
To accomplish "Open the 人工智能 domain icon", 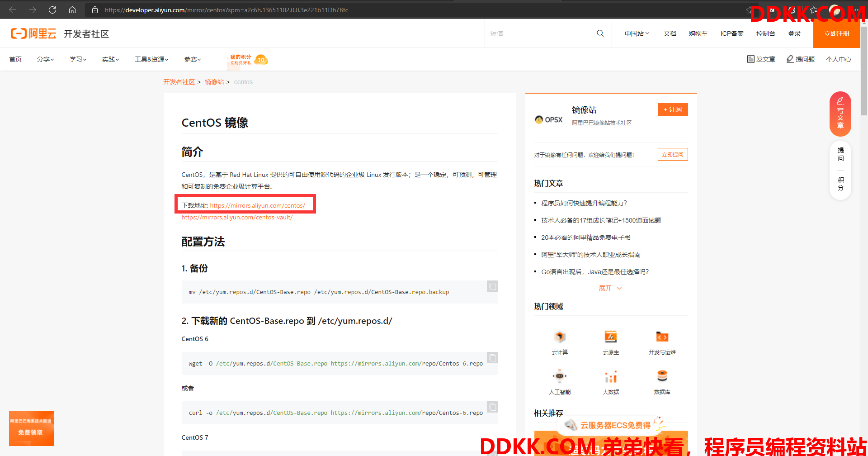I will pyautogui.click(x=560, y=376).
